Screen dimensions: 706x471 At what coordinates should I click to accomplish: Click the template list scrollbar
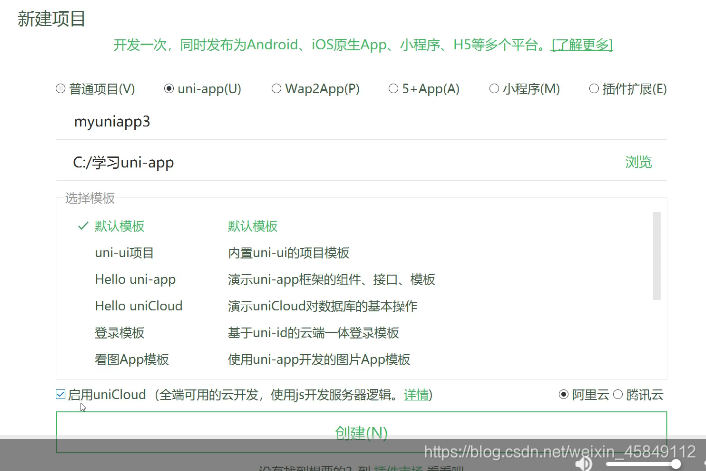(x=657, y=256)
